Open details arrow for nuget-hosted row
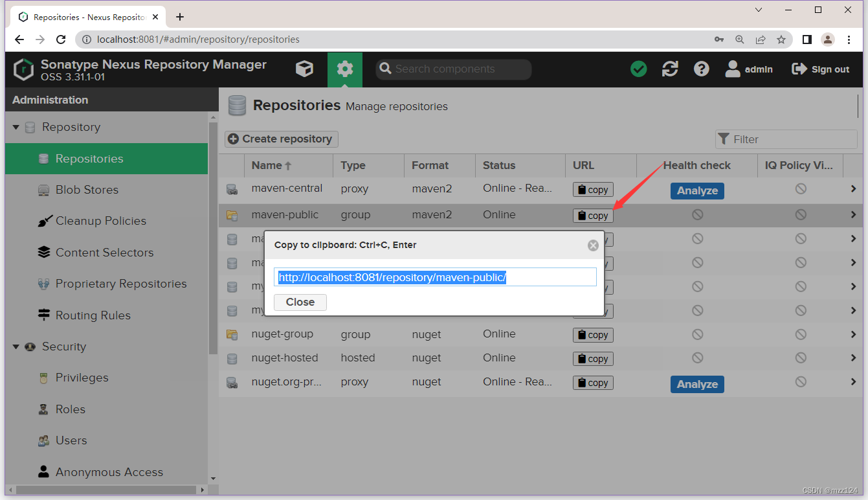The width and height of the screenshot is (868, 500). [x=853, y=358]
